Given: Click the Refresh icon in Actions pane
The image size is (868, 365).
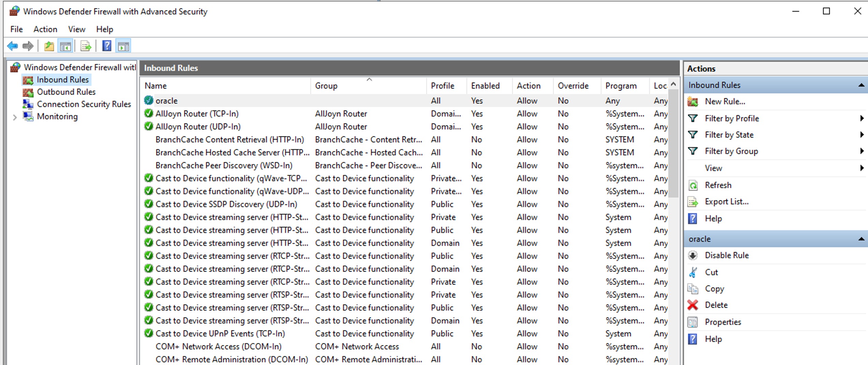Looking at the screenshot, I should click(x=693, y=185).
